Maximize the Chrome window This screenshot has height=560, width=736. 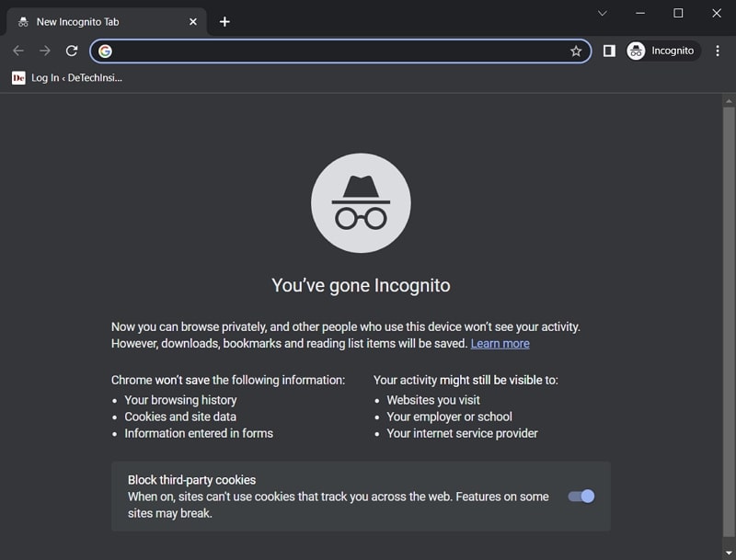pos(678,13)
